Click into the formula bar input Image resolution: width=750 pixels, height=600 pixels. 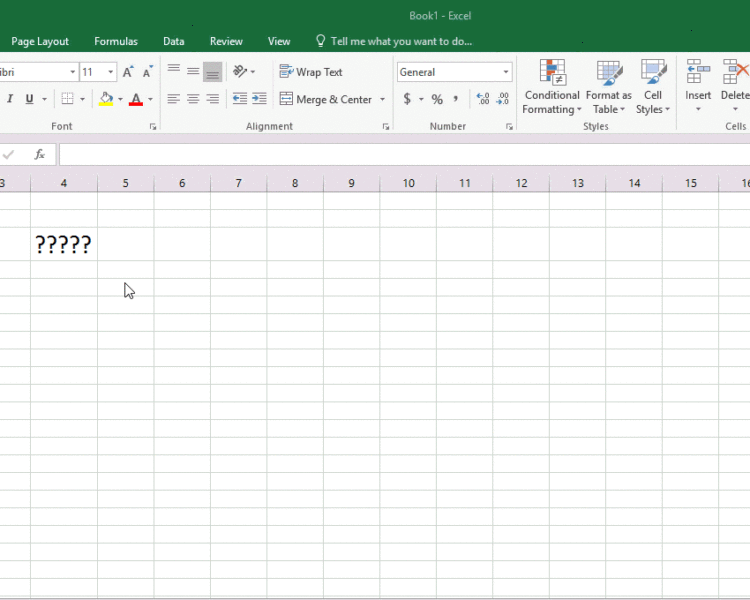400,154
